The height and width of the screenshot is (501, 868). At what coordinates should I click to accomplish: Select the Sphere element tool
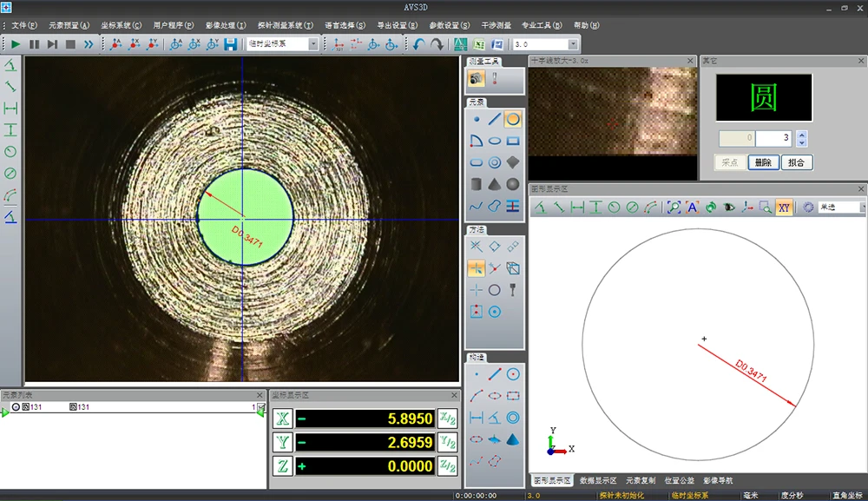coord(513,184)
